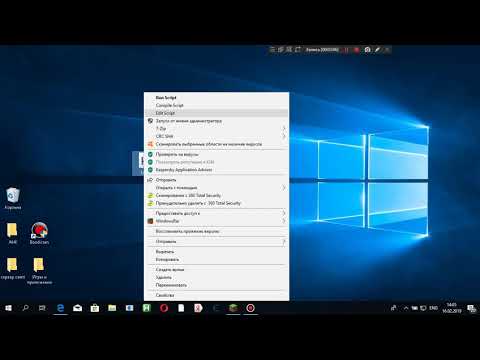This screenshot has width=480, height=360.
Task: Click Kaspersky shield icon beside Проверить на вирусы
Action: 150,154
